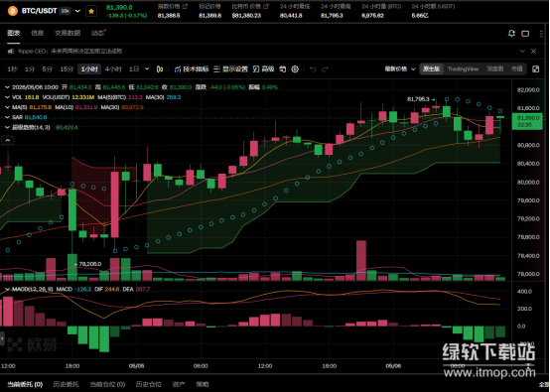550x392 pixels.
Task: Open the 当前仓位 (0) tab
Action: pyautogui.click(x=107, y=384)
